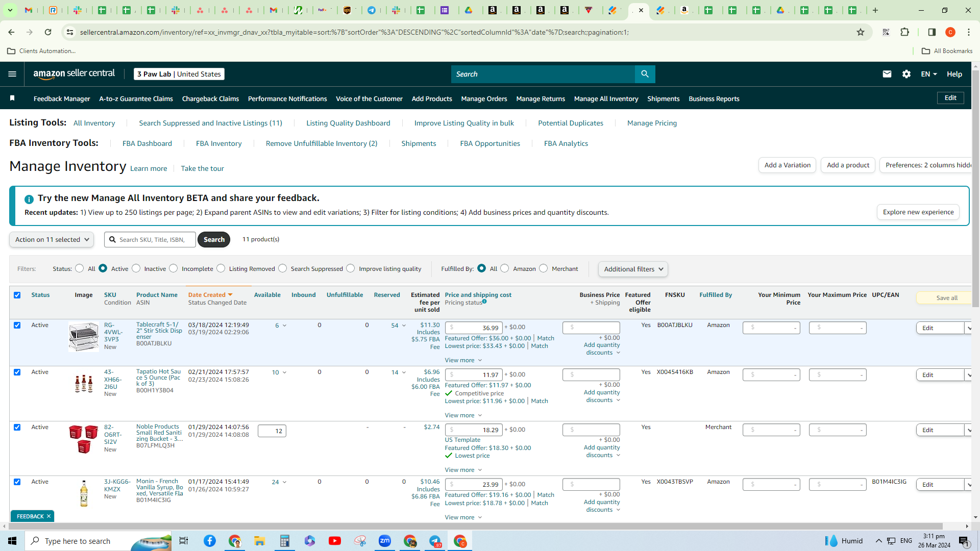Open Telegram taskbar icon
Image resolution: width=980 pixels, height=551 pixels.
(435, 541)
